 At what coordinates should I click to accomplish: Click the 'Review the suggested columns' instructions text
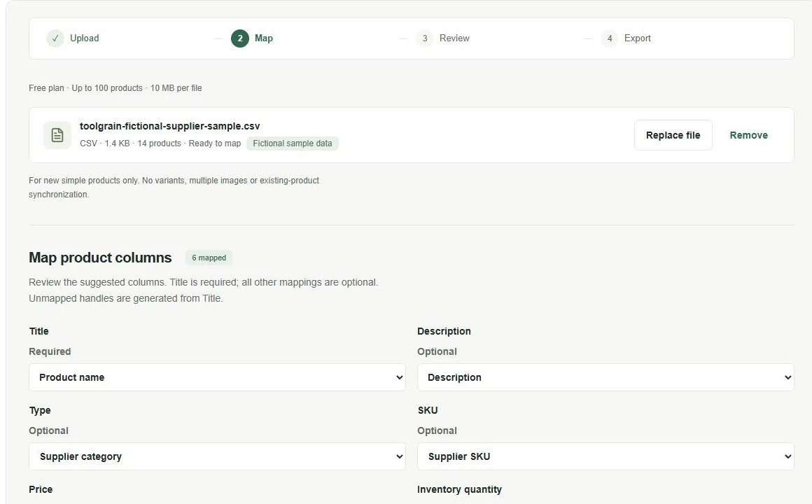(x=203, y=290)
